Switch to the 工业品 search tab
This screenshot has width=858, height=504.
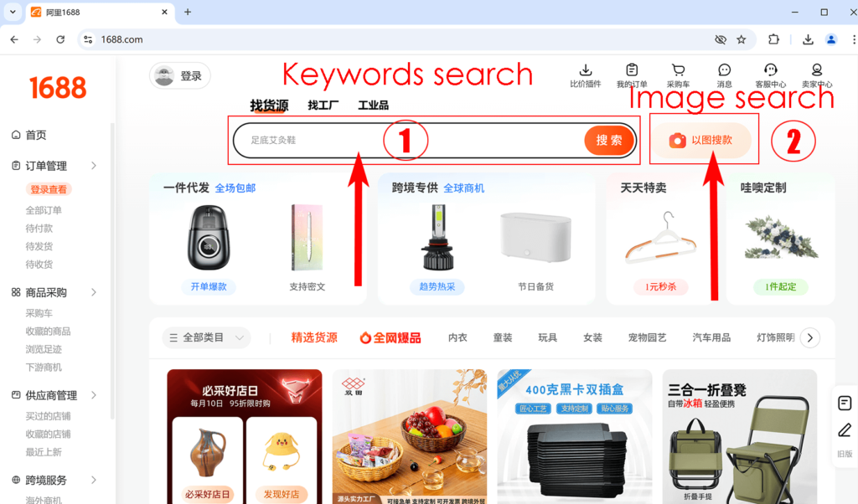[373, 105]
